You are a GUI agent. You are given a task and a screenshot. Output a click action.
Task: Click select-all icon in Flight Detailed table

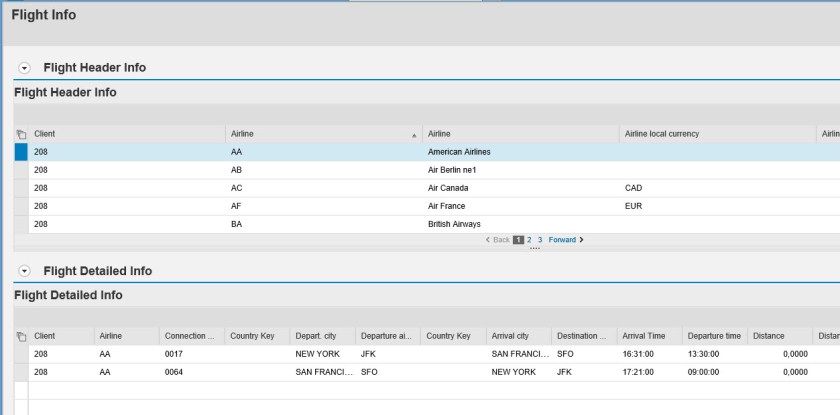coord(21,336)
